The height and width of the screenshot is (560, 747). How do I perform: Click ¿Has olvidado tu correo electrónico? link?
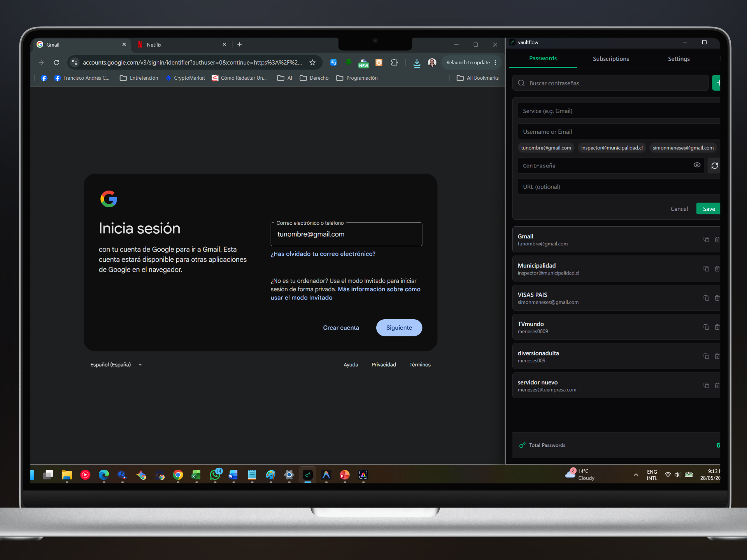[323, 254]
